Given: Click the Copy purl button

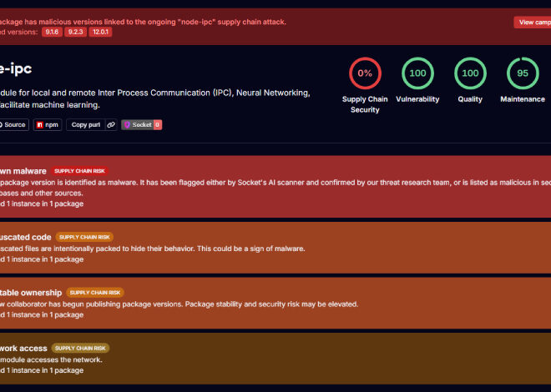Looking at the screenshot, I should pyautogui.click(x=86, y=125).
